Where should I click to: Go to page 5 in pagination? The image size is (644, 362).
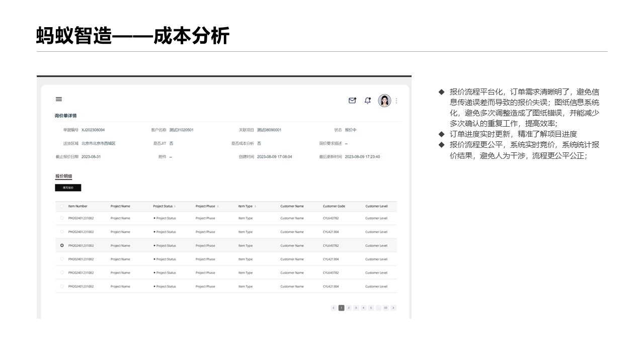pyautogui.click(x=371, y=308)
